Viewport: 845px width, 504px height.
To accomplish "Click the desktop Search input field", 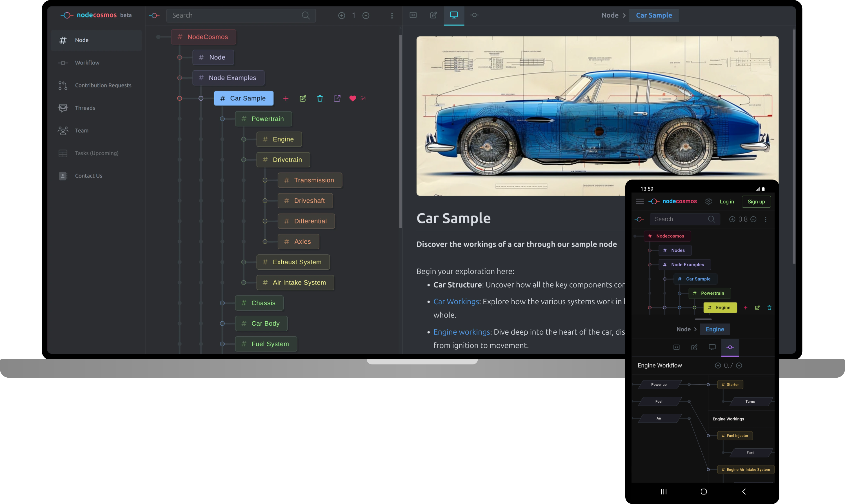I will (241, 15).
